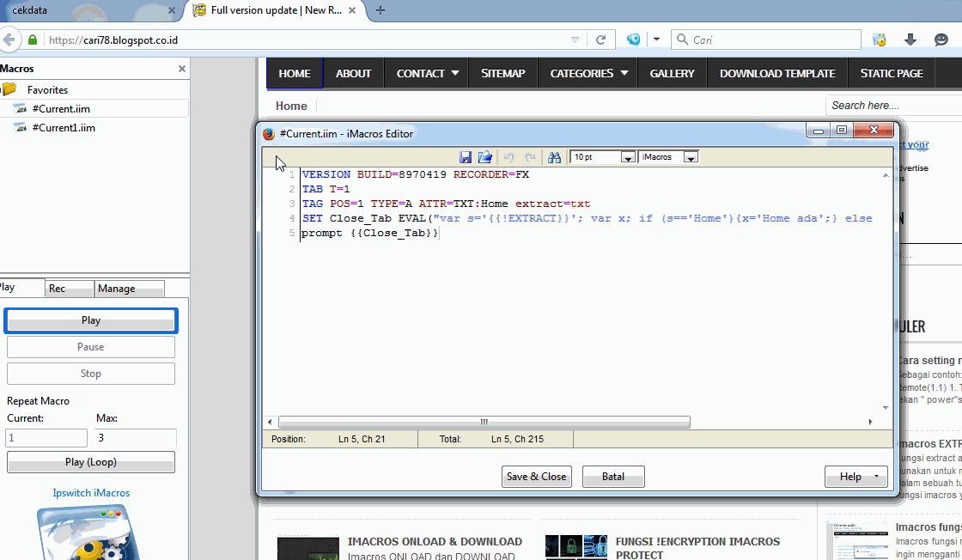
Task: Open the dropdown arrow next to the shield icon
Action: pyautogui.click(x=656, y=40)
